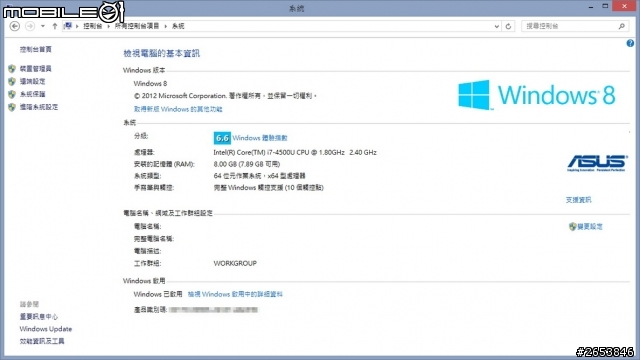Open the recent locations dropdown arrow

[x=43, y=26]
